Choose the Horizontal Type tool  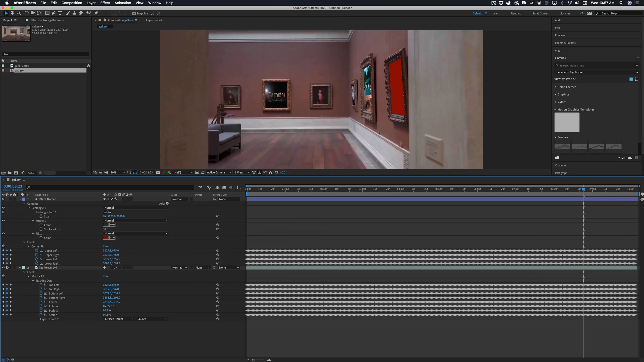(x=60, y=13)
